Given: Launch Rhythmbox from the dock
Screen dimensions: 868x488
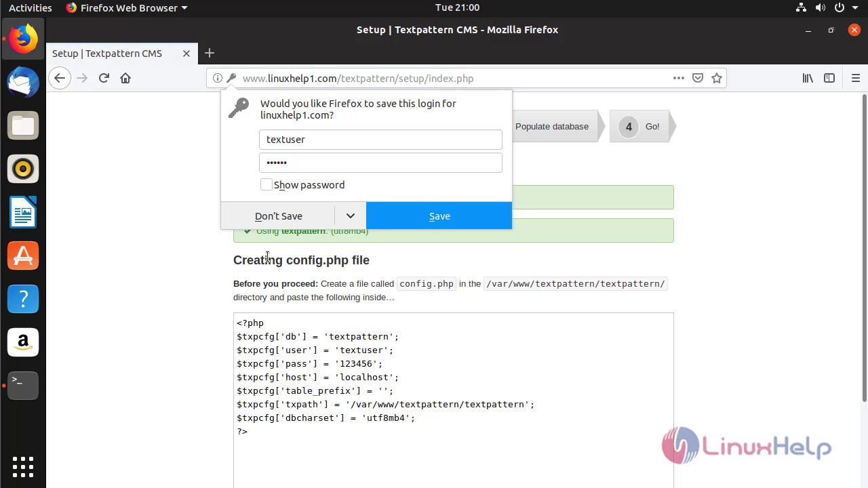Looking at the screenshot, I should click(23, 169).
